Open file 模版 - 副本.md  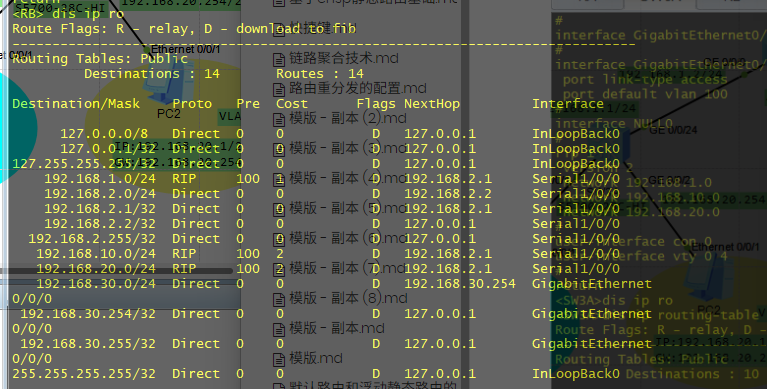tap(337, 328)
